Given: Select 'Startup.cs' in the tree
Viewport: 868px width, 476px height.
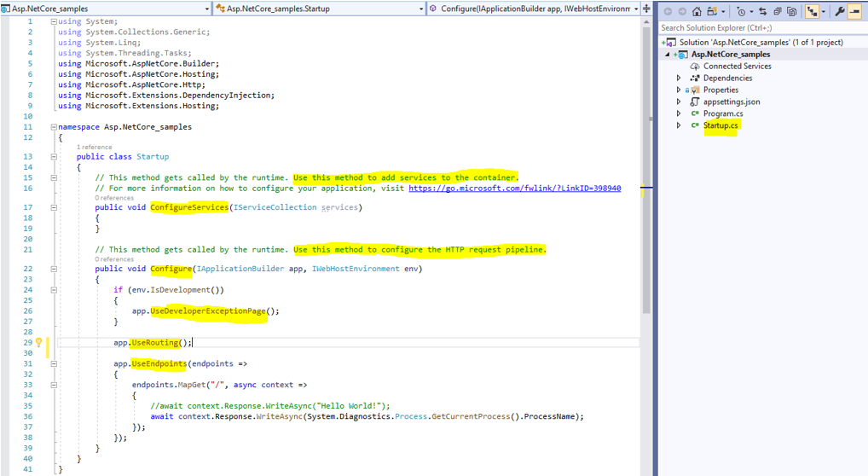Looking at the screenshot, I should (x=720, y=125).
